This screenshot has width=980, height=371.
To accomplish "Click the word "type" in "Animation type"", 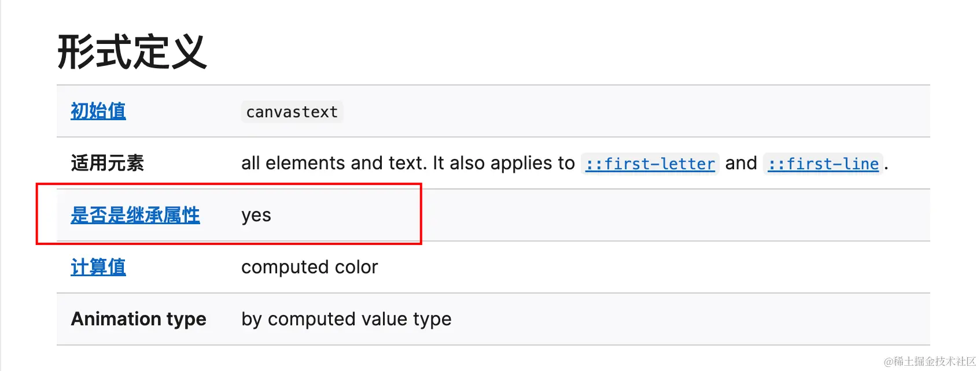I will point(186,319).
